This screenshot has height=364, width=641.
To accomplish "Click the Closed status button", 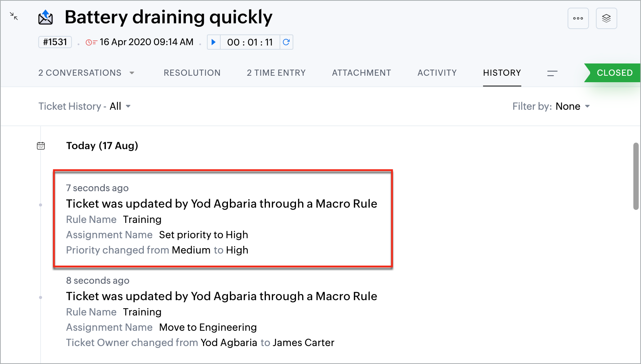I will pyautogui.click(x=614, y=73).
